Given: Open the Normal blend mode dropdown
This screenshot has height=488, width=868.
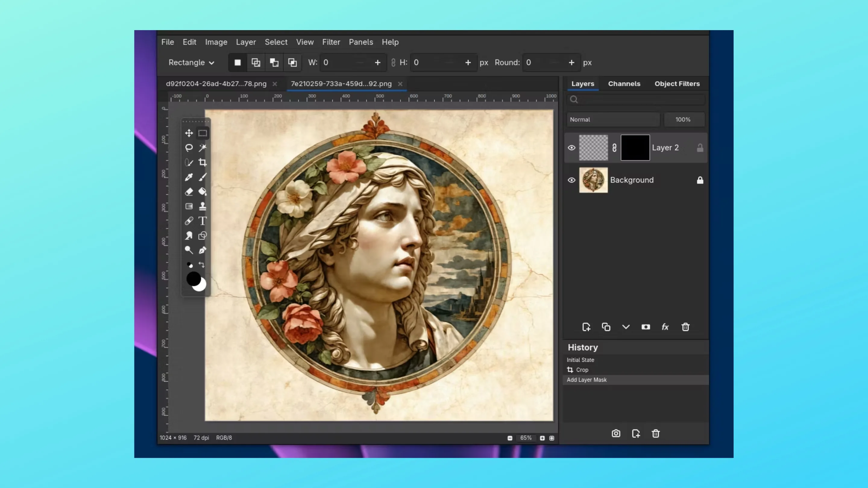Looking at the screenshot, I should (613, 120).
